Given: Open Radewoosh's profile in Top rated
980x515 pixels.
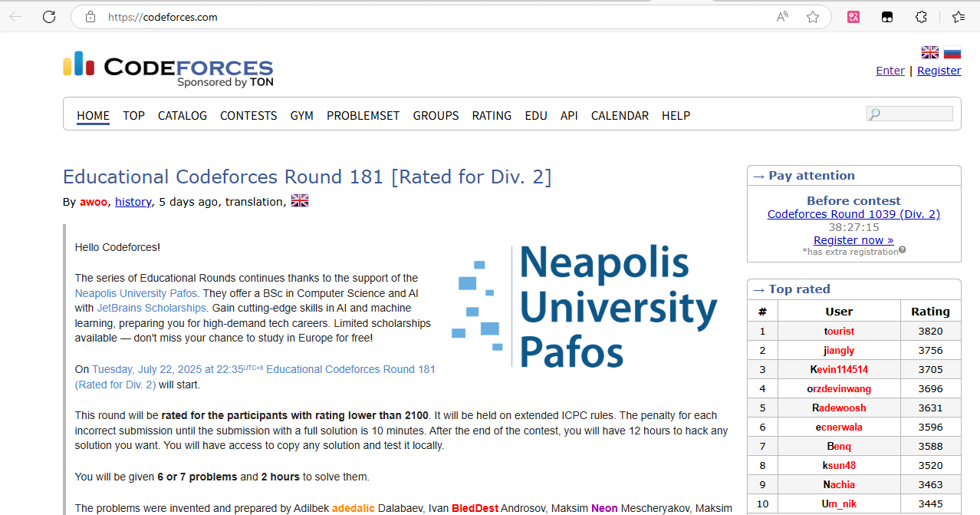Looking at the screenshot, I should [839, 408].
